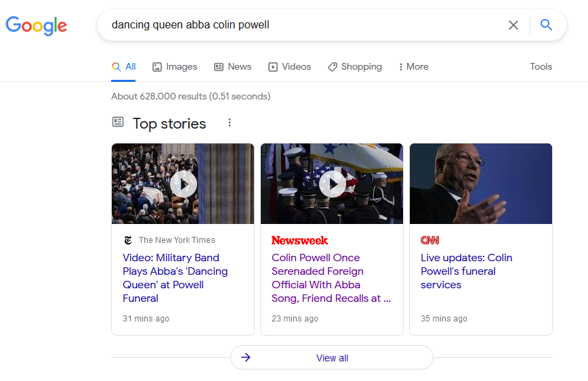The width and height of the screenshot is (588, 381).
Task: Click '35 mins ago' timestamp
Action: pos(444,319)
